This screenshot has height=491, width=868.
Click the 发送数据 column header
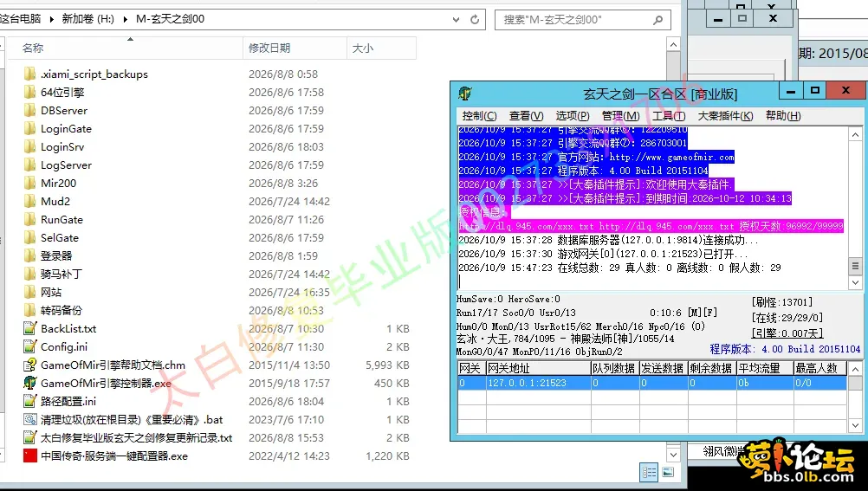[x=664, y=368]
